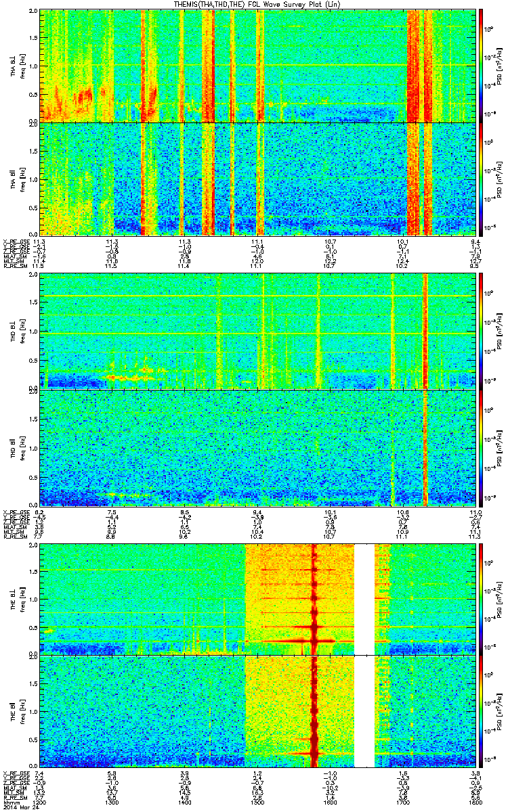Click the THD top panel PSD color bar

[482, 330]
